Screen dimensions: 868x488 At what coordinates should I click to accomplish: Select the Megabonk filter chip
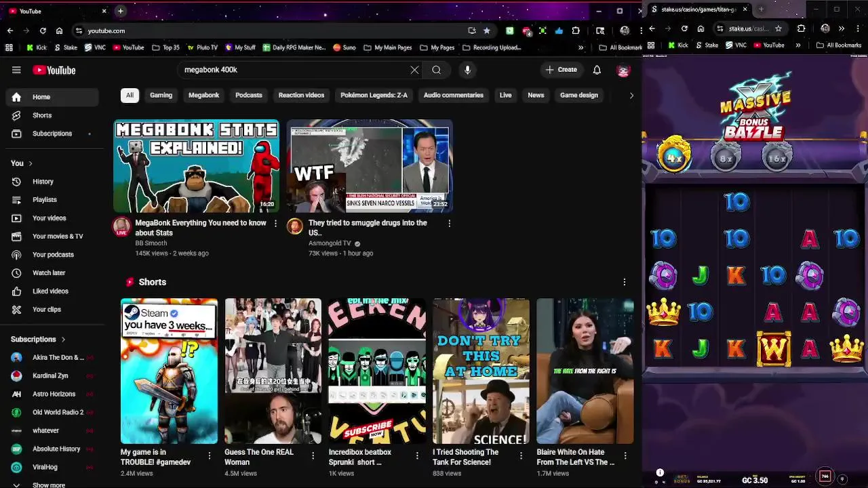point(203,96)
